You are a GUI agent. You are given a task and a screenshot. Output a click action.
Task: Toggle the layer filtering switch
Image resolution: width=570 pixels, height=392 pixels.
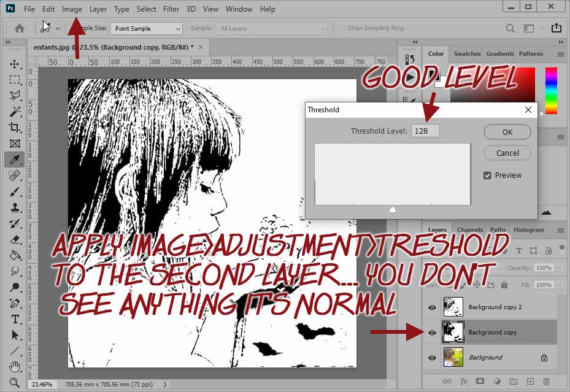(x=562, y=249)
